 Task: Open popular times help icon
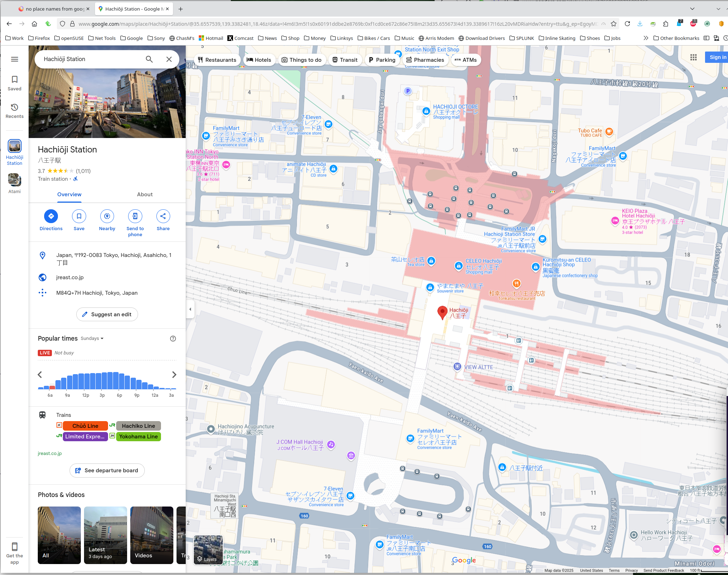[173, 339]
